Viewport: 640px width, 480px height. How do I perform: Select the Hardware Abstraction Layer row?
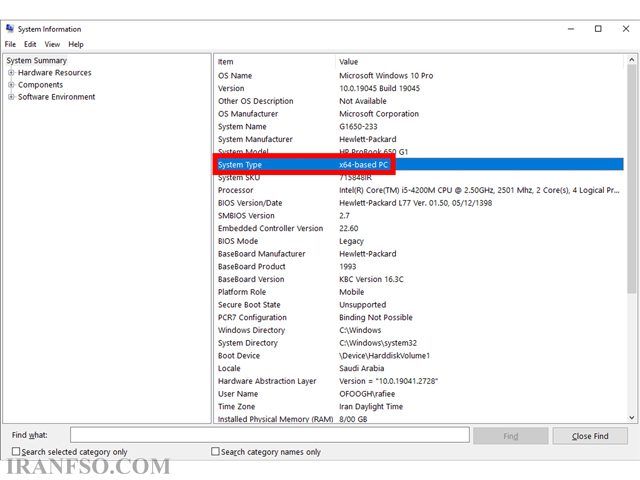[x=419, y=381]
